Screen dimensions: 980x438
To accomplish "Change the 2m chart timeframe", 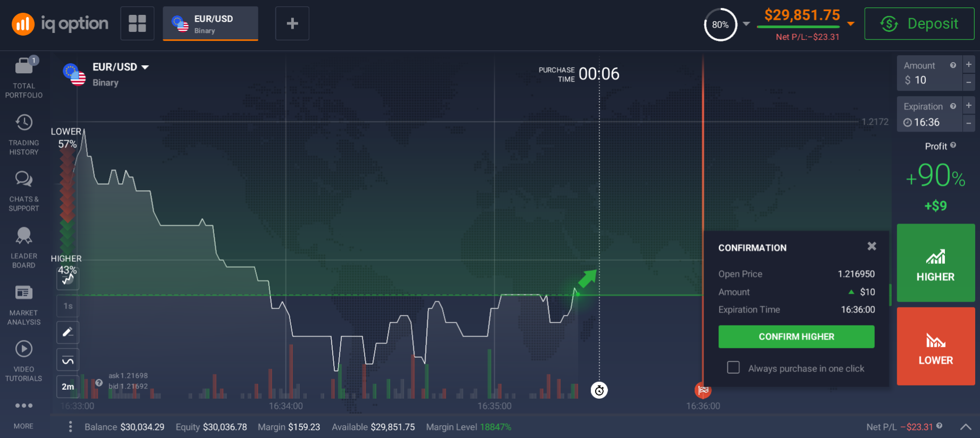I will [x=68, y=387].
